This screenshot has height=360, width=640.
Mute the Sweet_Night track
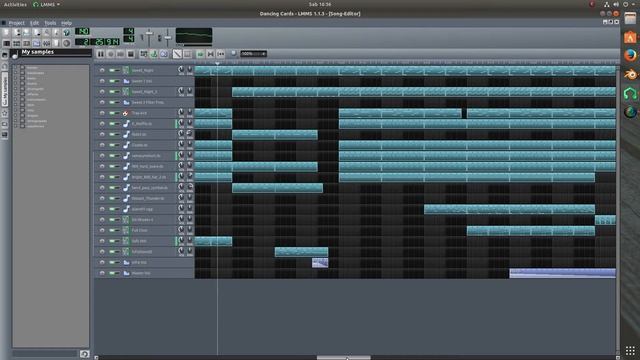112,70
